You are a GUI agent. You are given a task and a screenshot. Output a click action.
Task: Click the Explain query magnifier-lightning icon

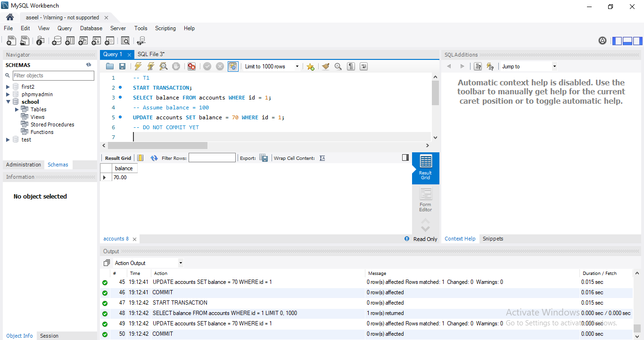tap(163, 66)
